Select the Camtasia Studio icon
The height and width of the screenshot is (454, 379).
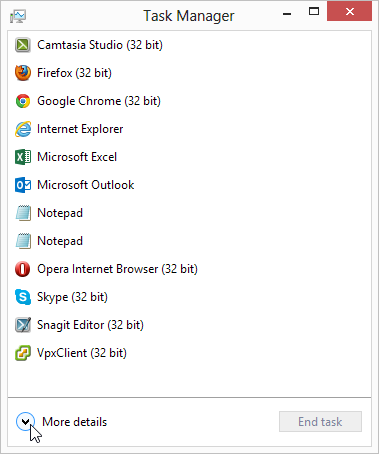(23, 45)
